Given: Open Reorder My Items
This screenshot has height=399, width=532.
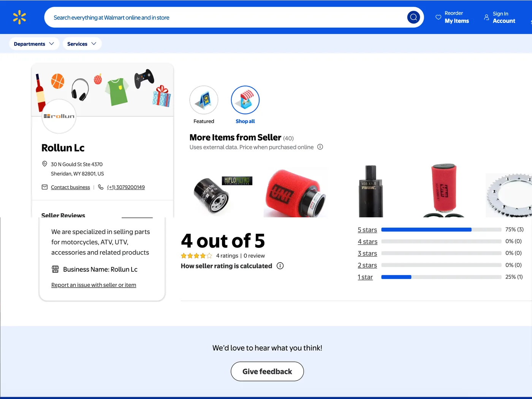Looking at the screenshot, I should 452,17.
